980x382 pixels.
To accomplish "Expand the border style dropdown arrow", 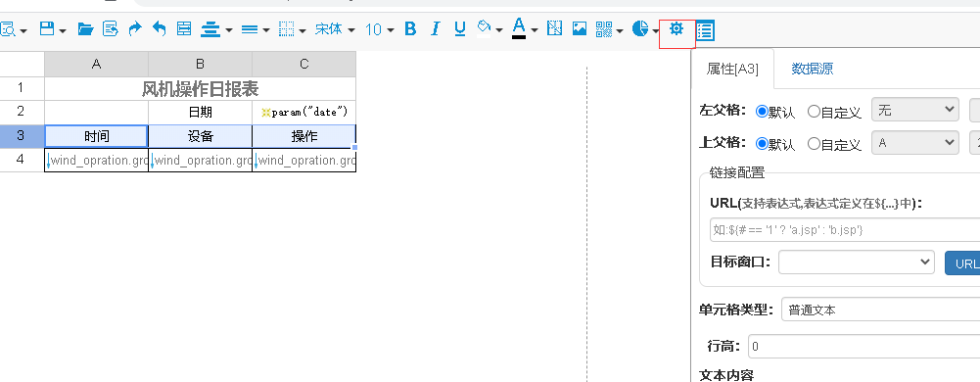I will click(x=303, y=30).
